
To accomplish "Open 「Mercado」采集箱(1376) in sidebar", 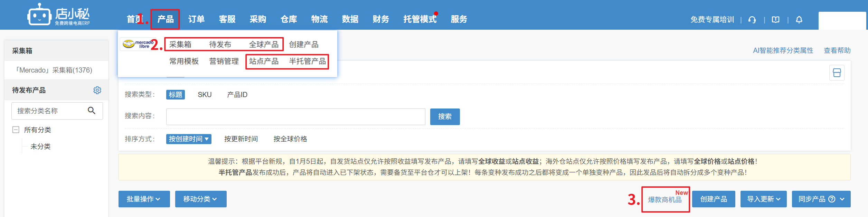I will click(54, 70).
